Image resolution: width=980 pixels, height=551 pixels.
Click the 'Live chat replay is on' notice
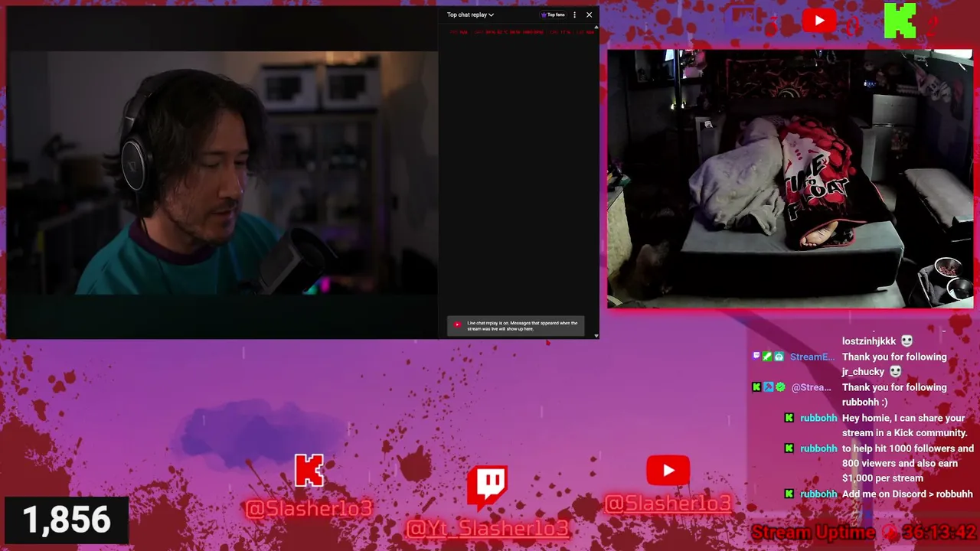point(516,326)
